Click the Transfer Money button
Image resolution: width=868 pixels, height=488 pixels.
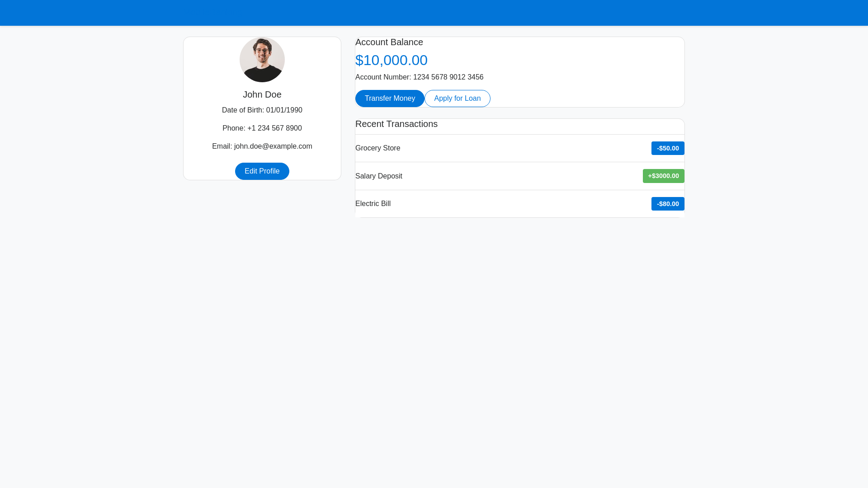click(390, 99)
